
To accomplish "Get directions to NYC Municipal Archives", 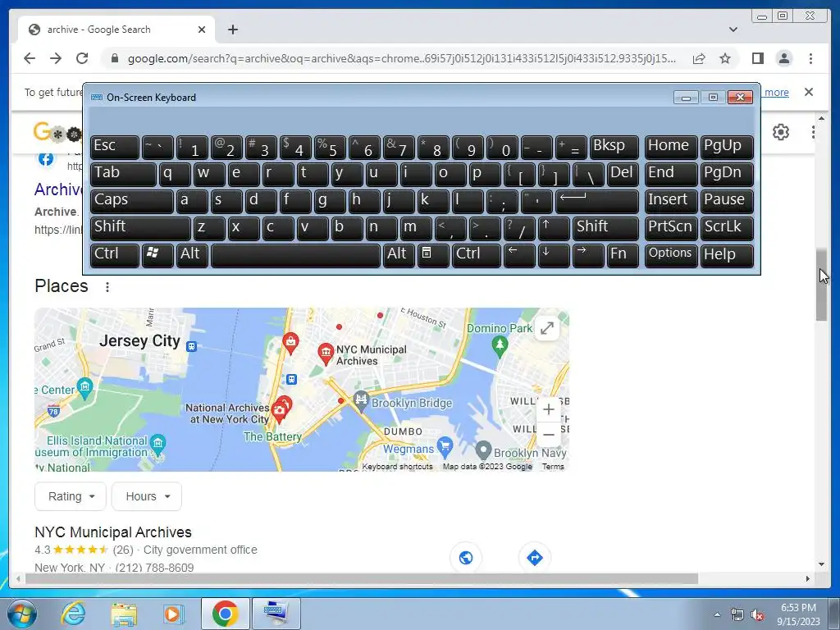I will point(535,558).
